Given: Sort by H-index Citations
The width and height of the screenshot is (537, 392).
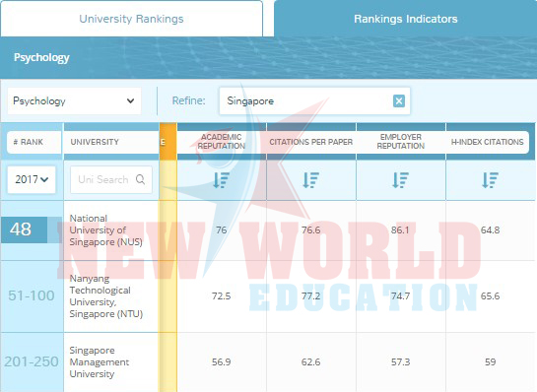Looking at the screenshot, I should click(x=490, y=180).
